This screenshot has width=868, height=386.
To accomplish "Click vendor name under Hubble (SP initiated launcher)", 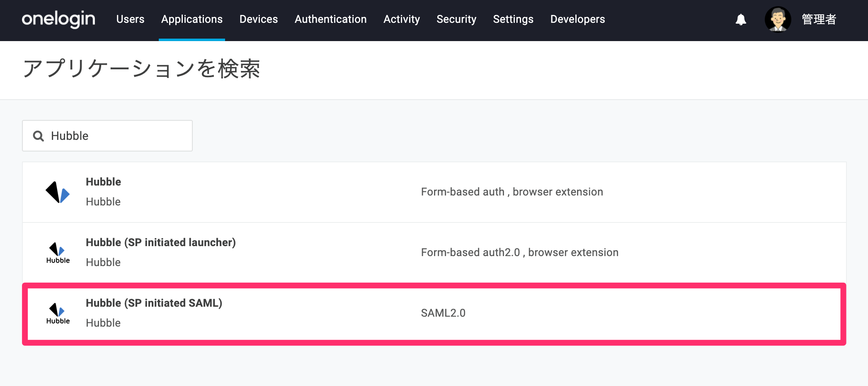I will (103, 262).
